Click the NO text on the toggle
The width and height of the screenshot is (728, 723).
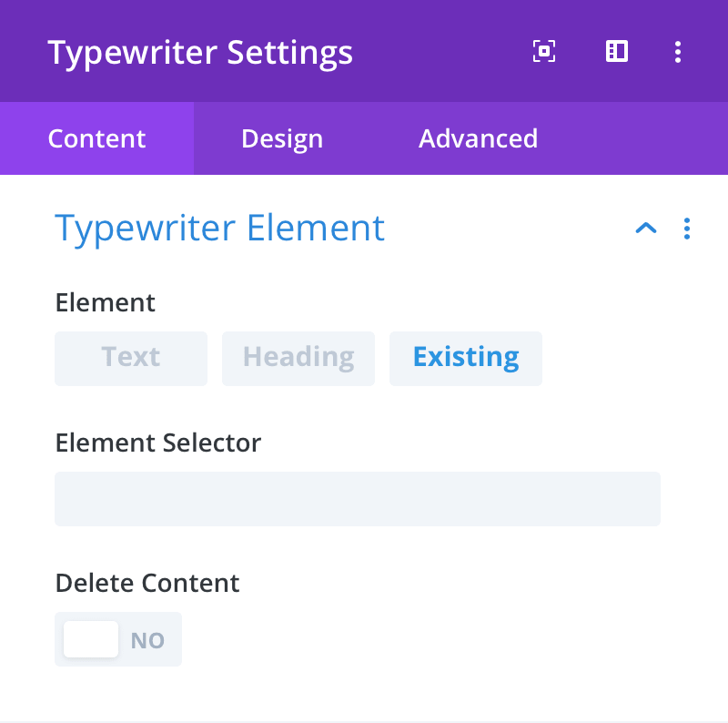pyautogui.click(x=147, y=640)
